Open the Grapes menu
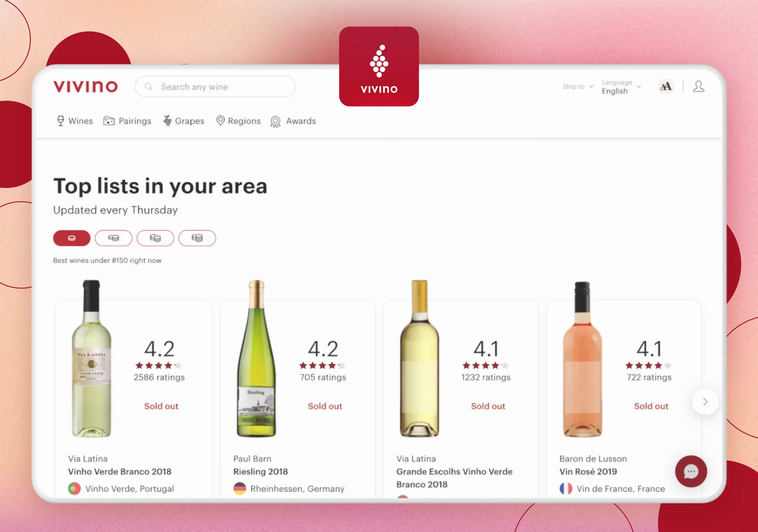This screenshot has width=758, height=532. pyautogui.click(x=184, y=121)
